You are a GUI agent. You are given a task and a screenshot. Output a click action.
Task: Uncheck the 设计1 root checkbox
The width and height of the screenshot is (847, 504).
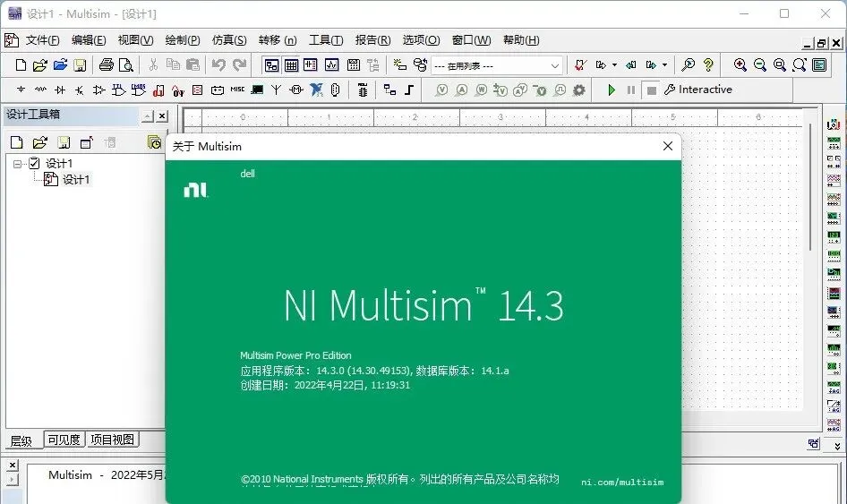click(x=34, y=163)
